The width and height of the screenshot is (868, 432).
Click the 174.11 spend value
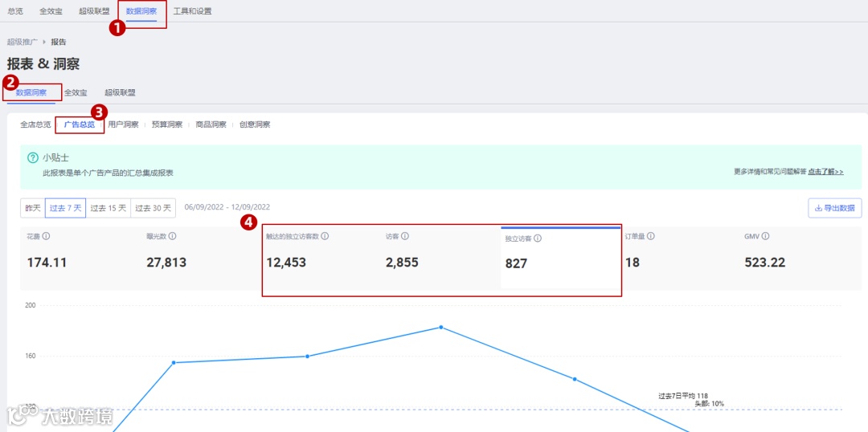47,263
